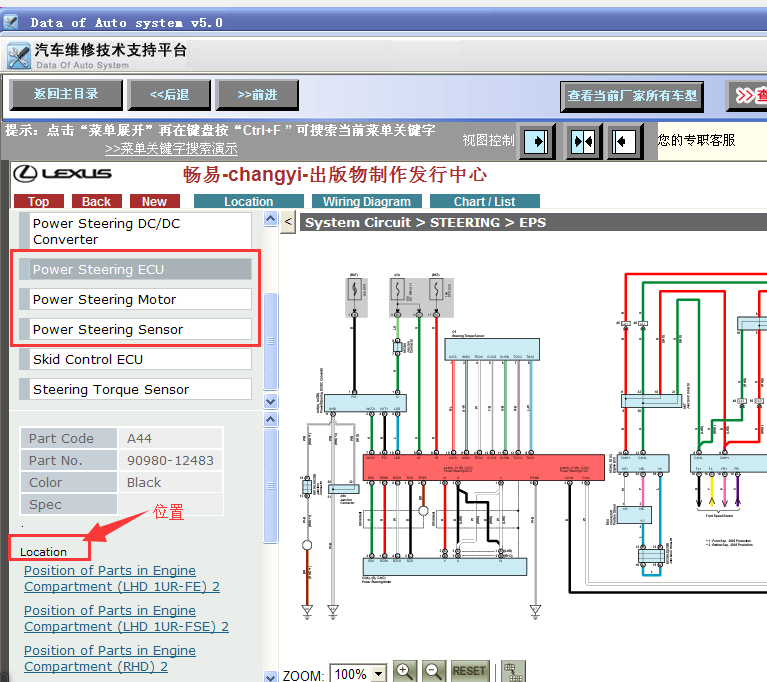Click the connector grid icon beside RESET
Viewport: 767px width, 682px height.
(513, 672)
